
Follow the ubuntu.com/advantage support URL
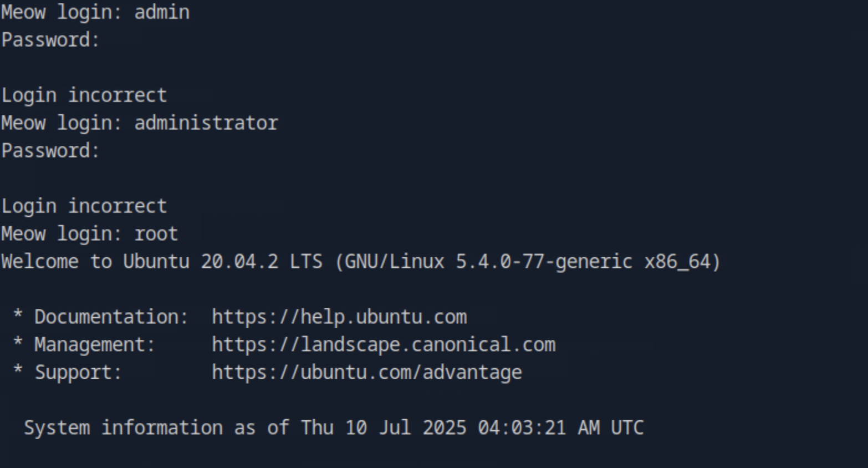(x=366, y=373)
